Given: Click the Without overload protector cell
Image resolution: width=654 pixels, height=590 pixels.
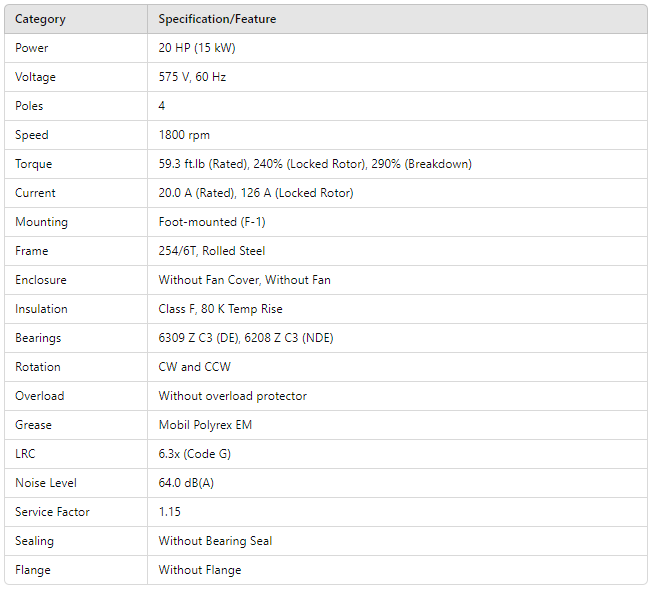Looking at the screenshot, I should click(232, 396).
